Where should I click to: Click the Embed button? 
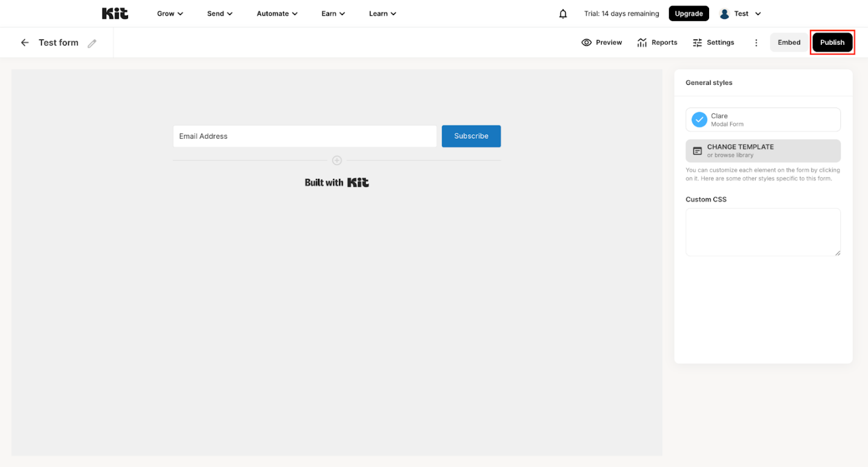click(x=789, y=42)
